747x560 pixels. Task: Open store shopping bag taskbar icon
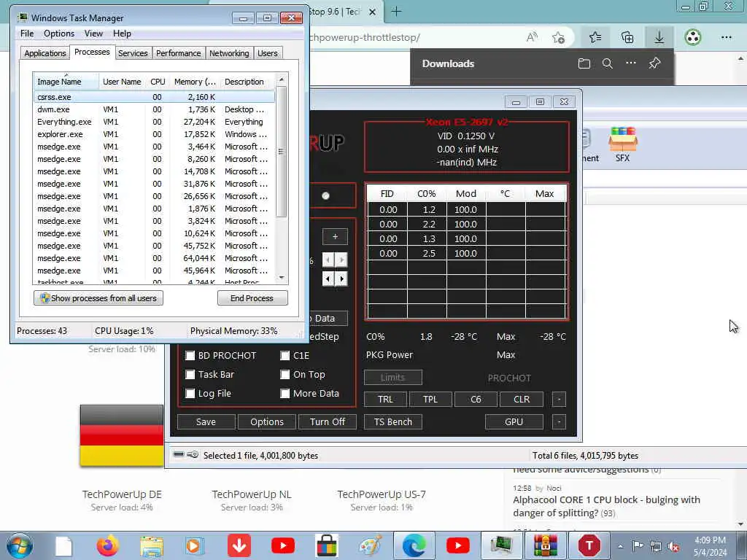tap(326, 545)
